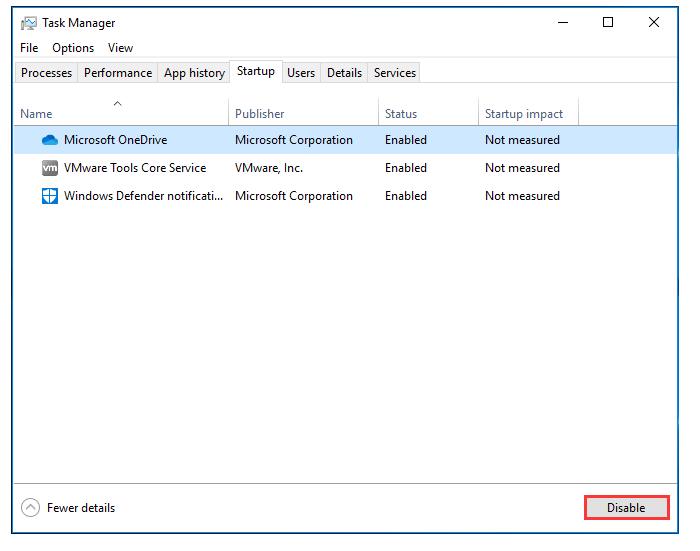The image size is (700, 551).
Task: Open the Options menu
Action: click(x=73, y=48)
